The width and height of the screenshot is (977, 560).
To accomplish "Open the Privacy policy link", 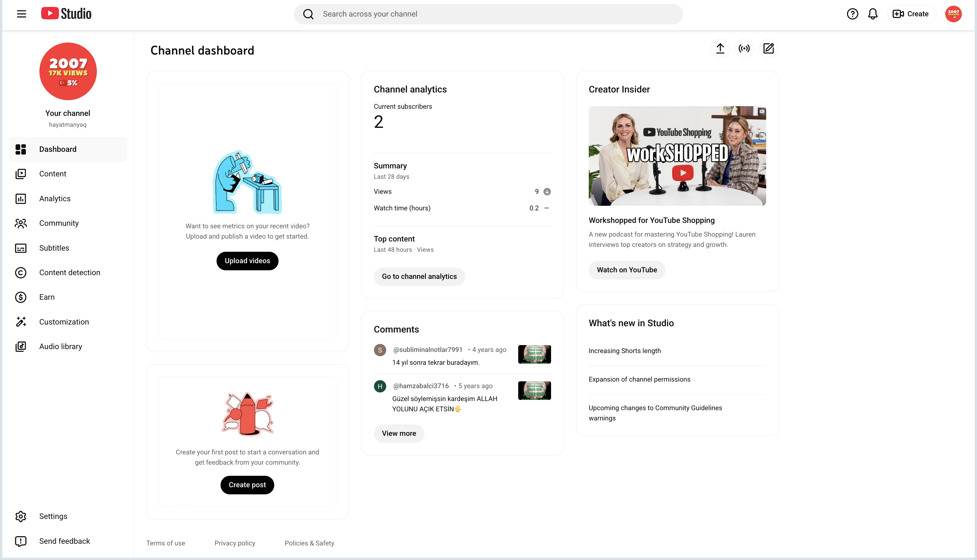I will 235,543.
